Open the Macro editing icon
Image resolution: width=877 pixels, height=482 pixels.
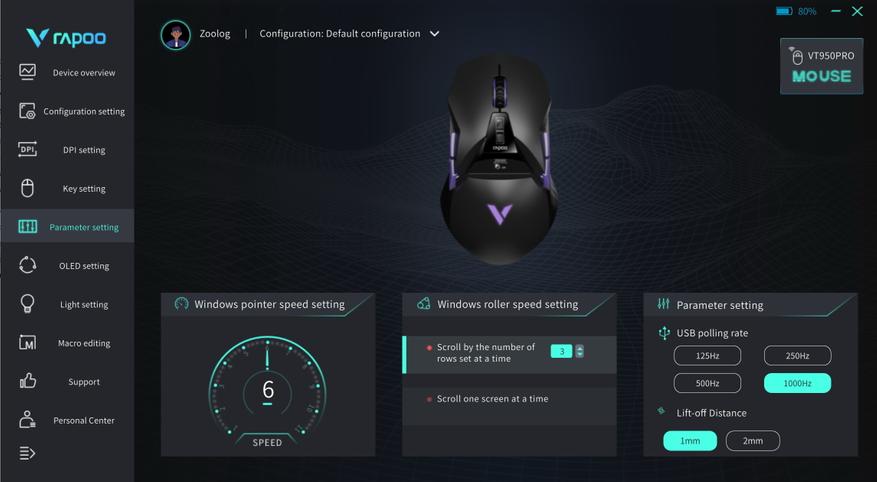[x=27, y=343]
